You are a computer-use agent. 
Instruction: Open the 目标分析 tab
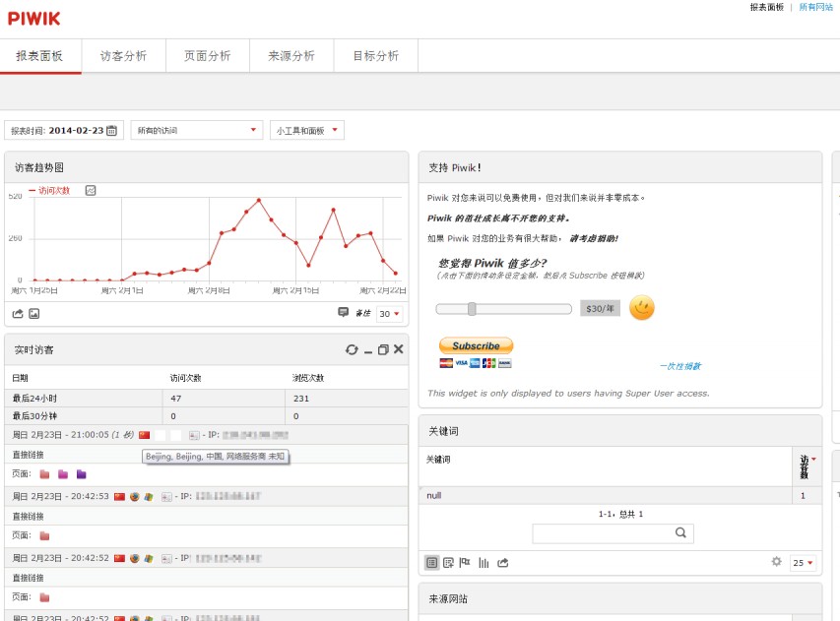pos(376,56)
